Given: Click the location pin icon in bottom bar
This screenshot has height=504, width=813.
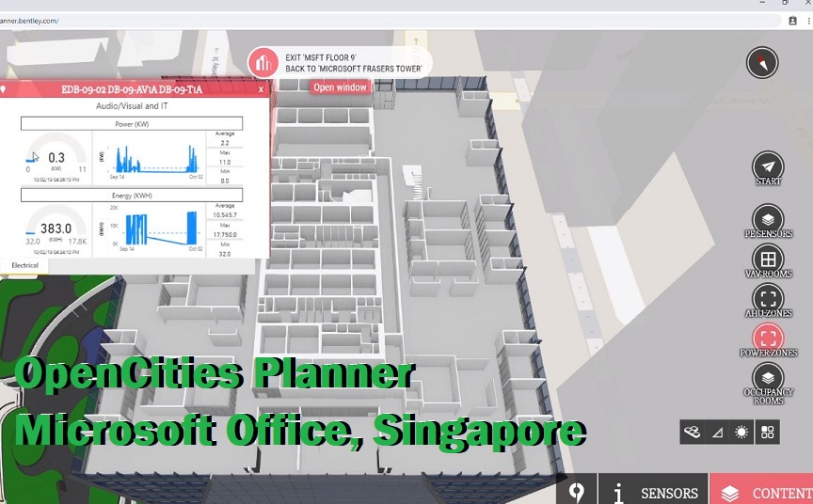Looking at the screenshot, I should click(x=577, y=490).
